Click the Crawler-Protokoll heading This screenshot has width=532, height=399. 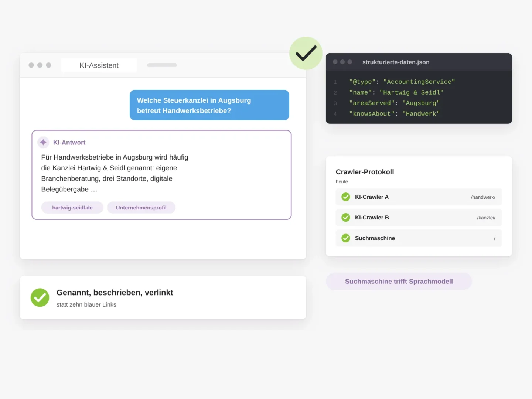coord(365,172)
